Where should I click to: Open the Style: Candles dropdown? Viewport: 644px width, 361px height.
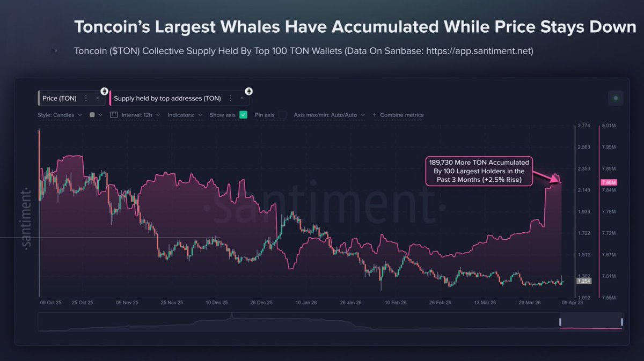pos(60,115)
